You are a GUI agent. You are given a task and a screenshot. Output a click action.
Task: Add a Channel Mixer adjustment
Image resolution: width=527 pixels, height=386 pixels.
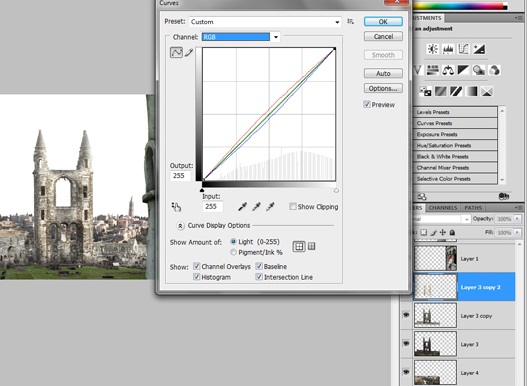(494, 70)
